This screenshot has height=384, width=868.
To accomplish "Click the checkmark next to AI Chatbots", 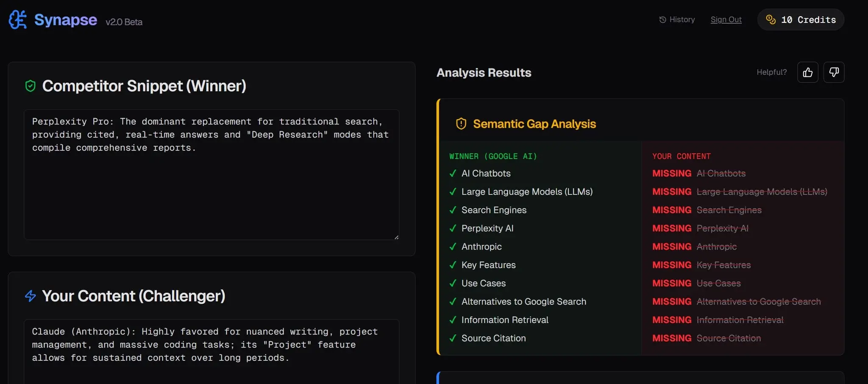I will pyautogui.click(x=453, y=174).
